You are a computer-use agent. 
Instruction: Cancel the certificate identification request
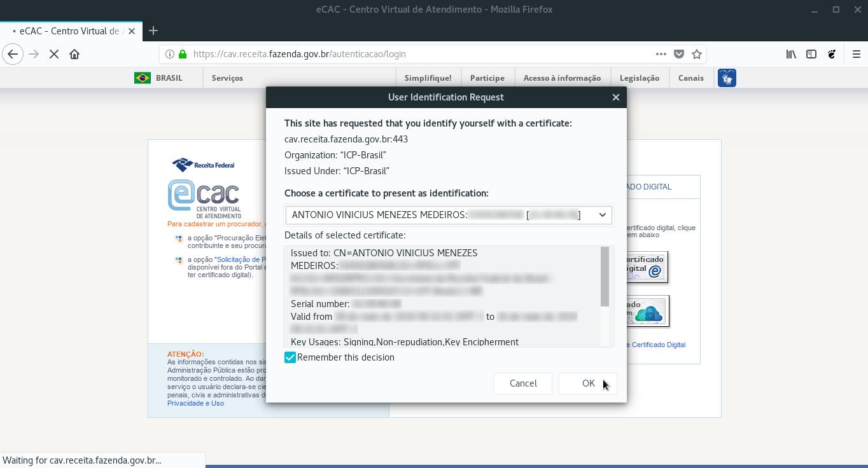(522, 383)
